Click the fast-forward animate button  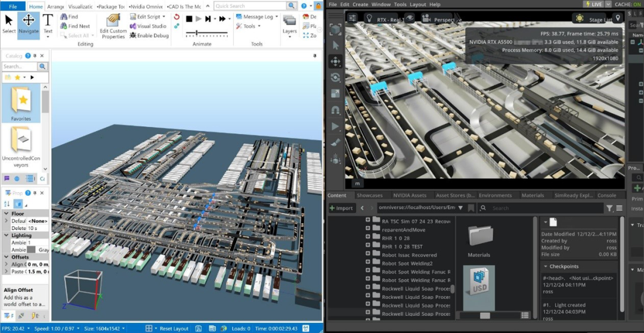click(x=222, y=19)
